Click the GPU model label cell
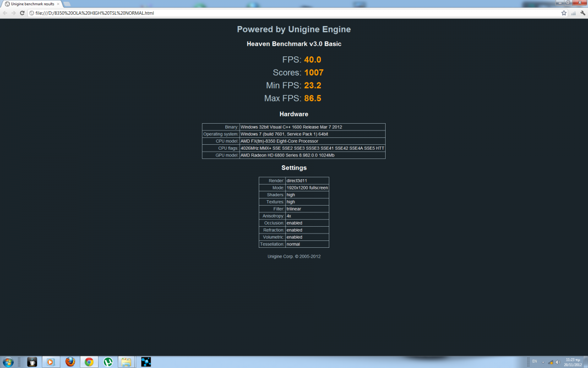Viewport: 588px width, 368px height. point(221,155)
